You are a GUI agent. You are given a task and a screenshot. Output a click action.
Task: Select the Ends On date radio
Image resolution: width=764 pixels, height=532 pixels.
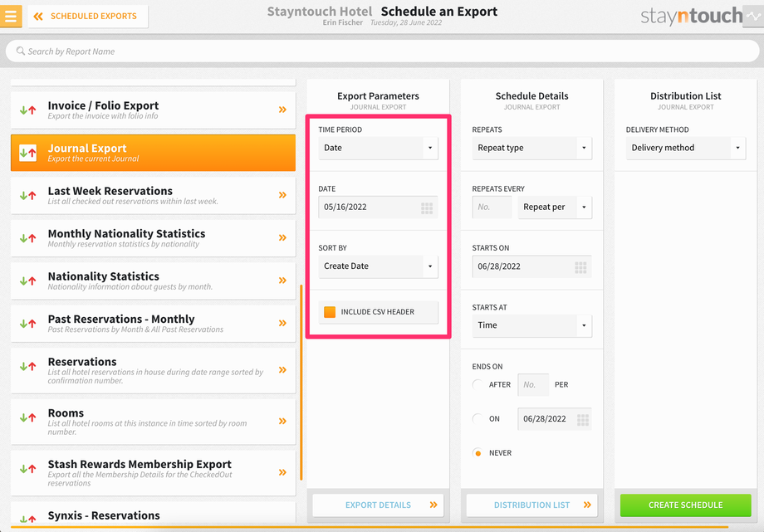[478, 418]
